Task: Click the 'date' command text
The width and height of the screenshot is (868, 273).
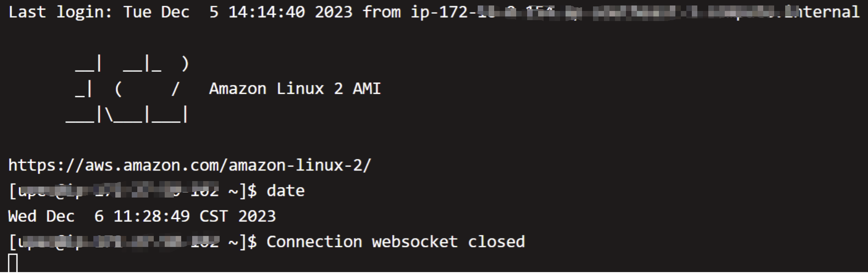Action: (x=286, y=191)
